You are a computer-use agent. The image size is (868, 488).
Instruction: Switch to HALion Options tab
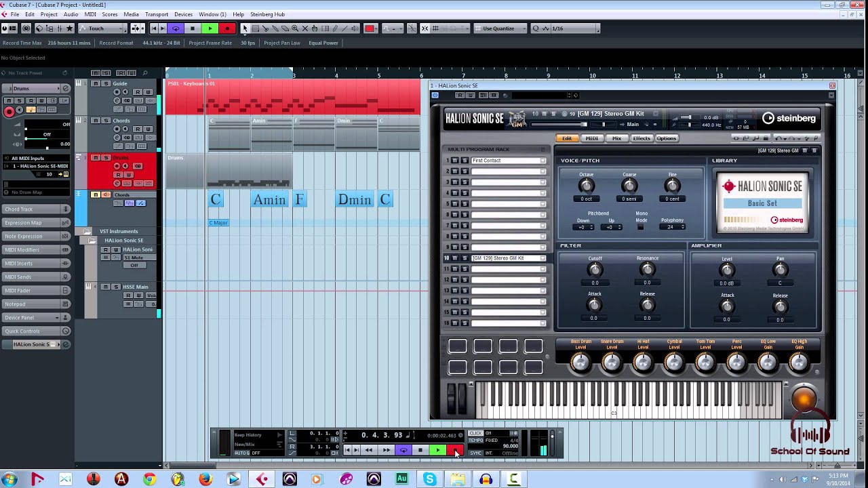tap(667, 138)
